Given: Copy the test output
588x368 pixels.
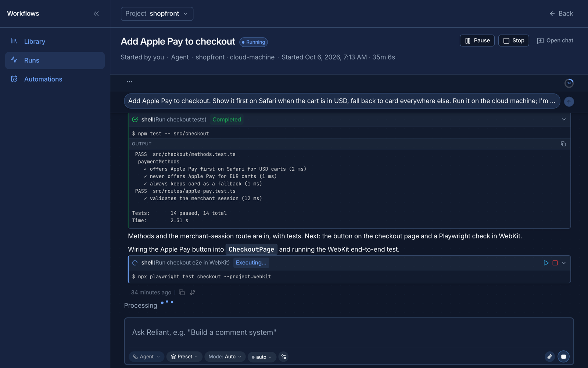Looking at the screenshot, I should [563, 144].
